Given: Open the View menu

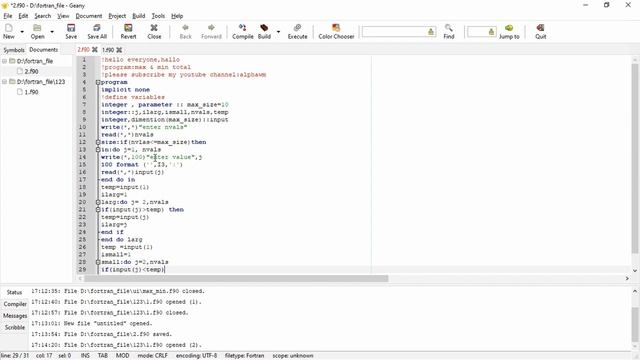Looking at the screenshot, I should point(63,16).
